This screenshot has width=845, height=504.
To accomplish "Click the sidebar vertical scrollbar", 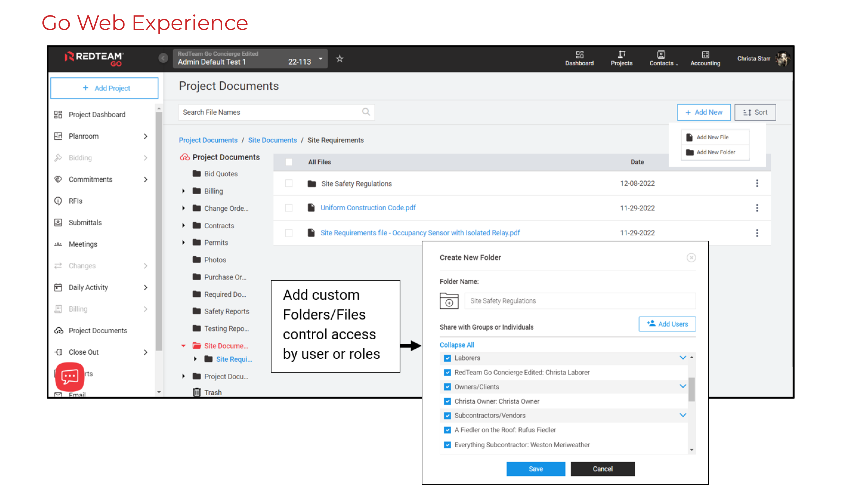I will 159,231.
